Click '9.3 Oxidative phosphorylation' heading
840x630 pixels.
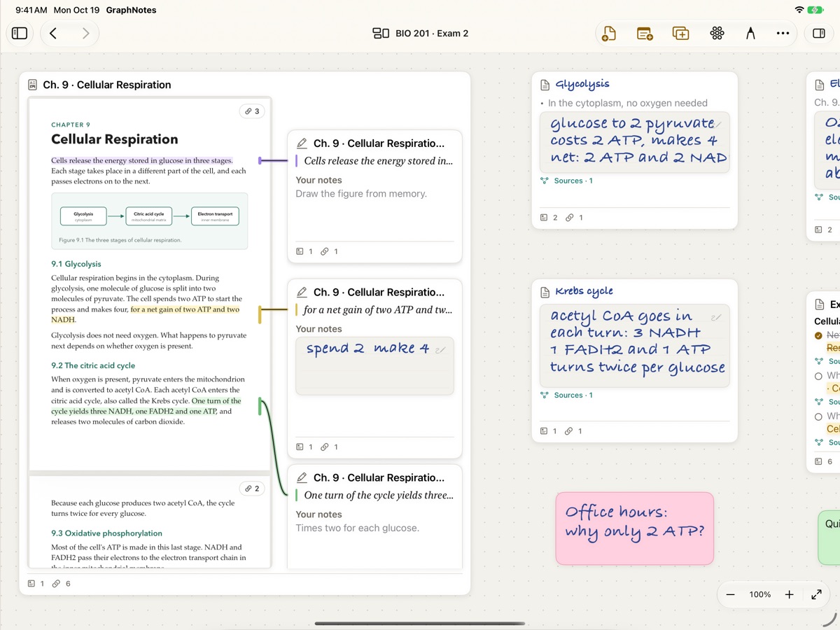pyautogui.click(x=106, y=533)
